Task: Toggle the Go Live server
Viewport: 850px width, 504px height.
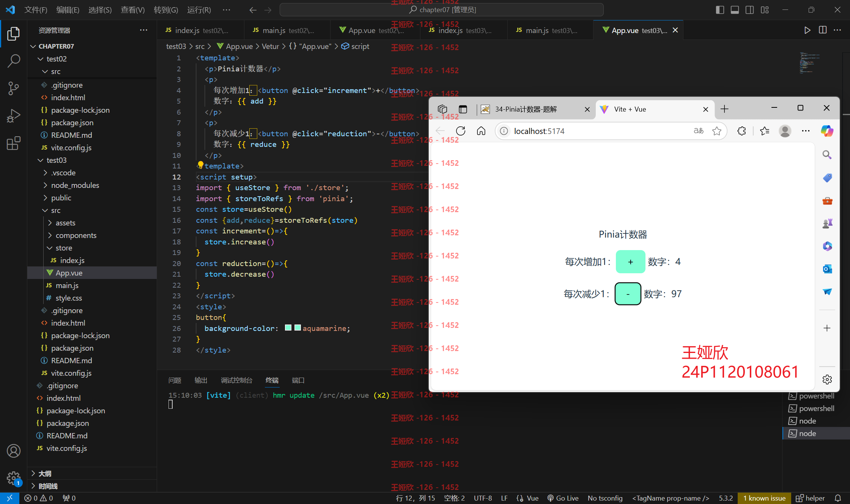Action: [x=563, y=498]
